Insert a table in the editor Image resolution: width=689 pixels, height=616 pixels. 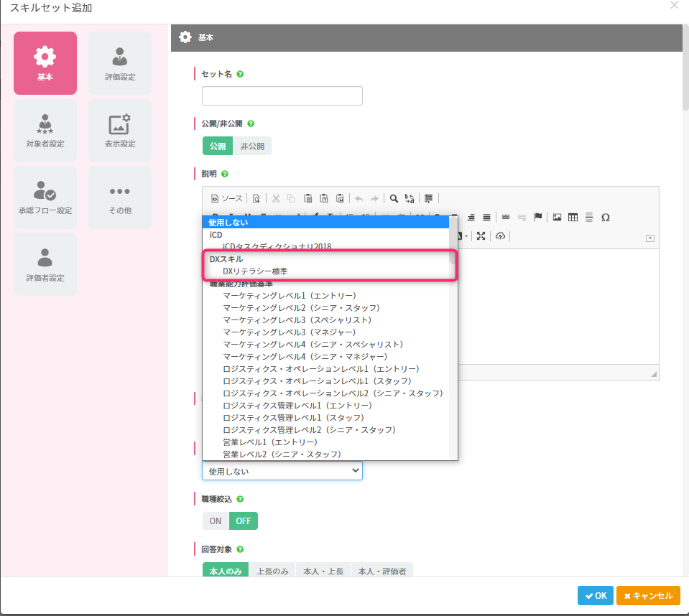[x=573, y=218]
